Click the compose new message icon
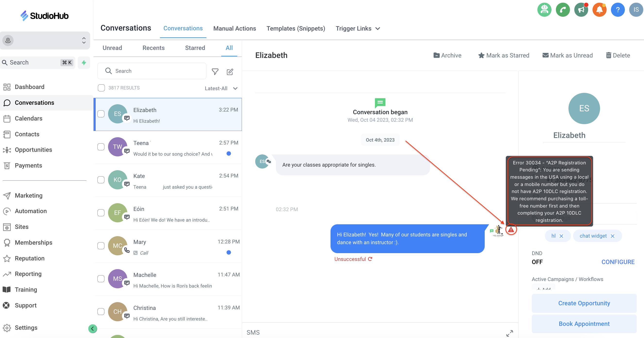 (230, 72)
